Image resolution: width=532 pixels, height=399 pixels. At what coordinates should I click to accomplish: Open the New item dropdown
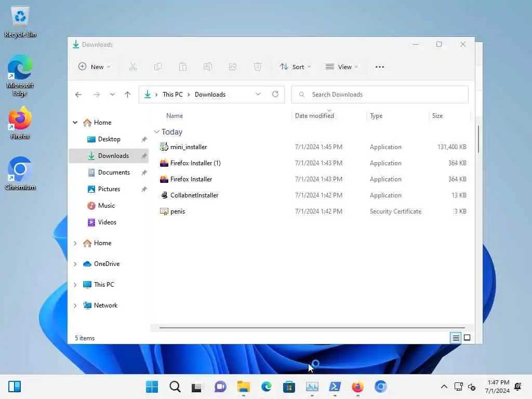pyautogui.click(x=95, y=67)
